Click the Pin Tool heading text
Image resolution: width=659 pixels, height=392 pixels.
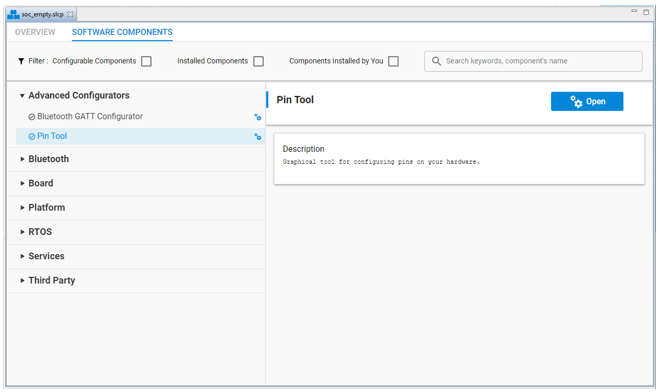pos(295,100)
